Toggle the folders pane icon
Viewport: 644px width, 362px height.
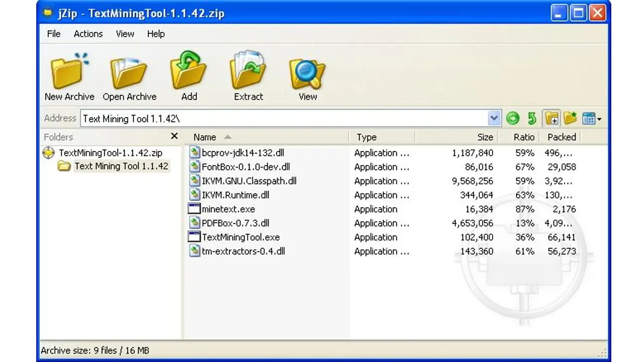552,118
